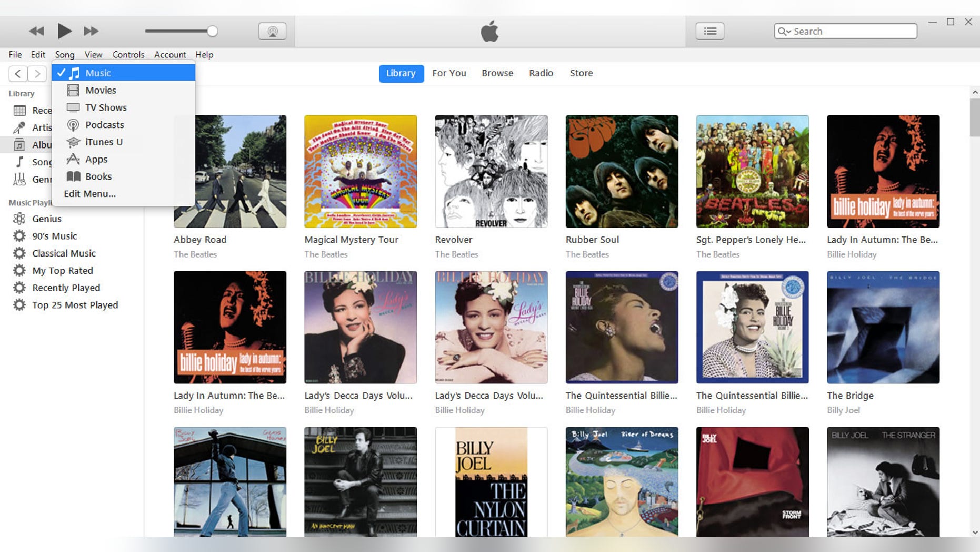Viewport: 980px width, 552px height.
Task: Switch to the Browse tab
Action: pos(497,73)
